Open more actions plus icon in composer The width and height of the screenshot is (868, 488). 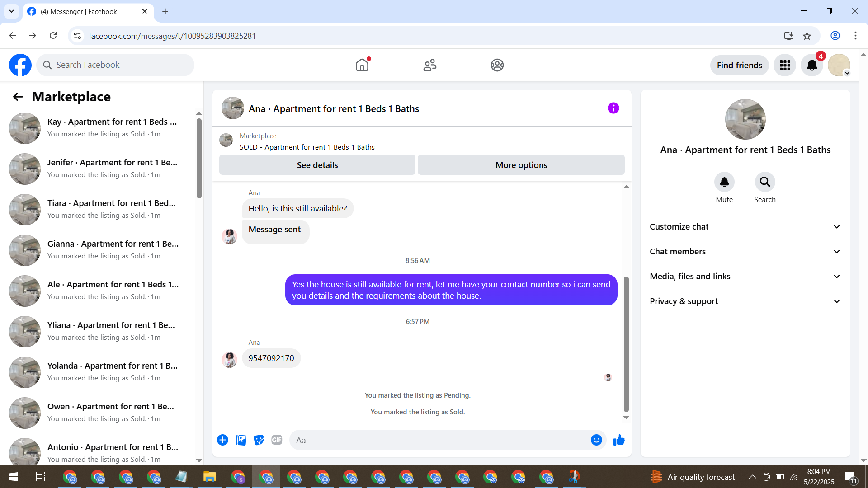[x=222, y=440]
